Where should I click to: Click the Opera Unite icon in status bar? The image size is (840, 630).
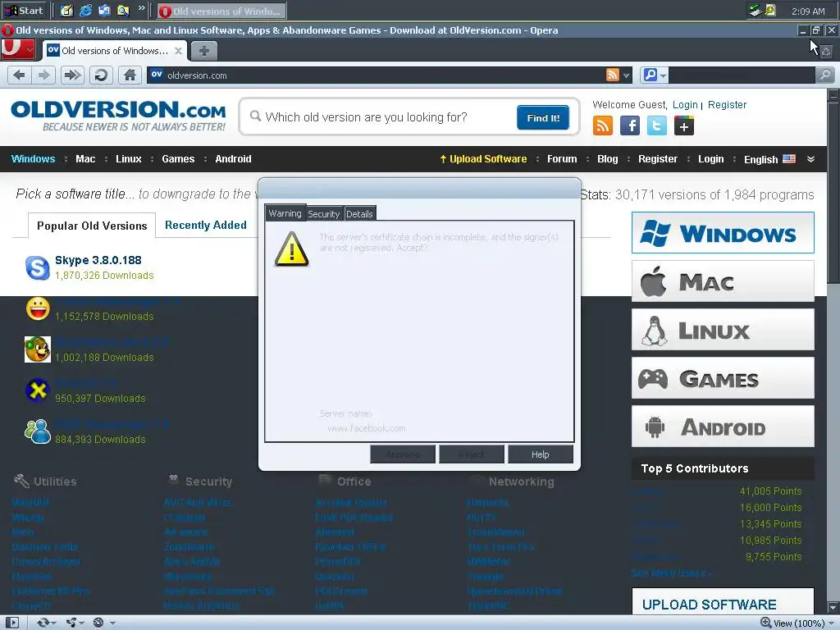point(71,623)
